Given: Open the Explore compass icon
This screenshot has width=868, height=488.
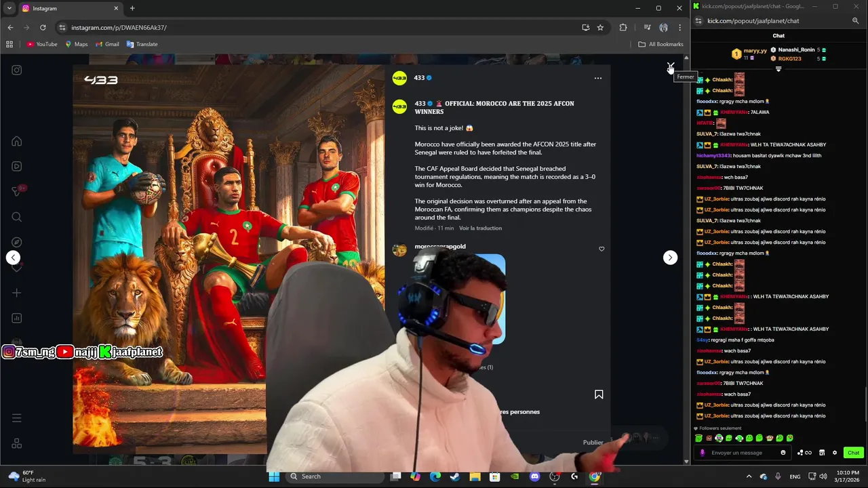Looking at the screenshot, I should tap(17, 242).
